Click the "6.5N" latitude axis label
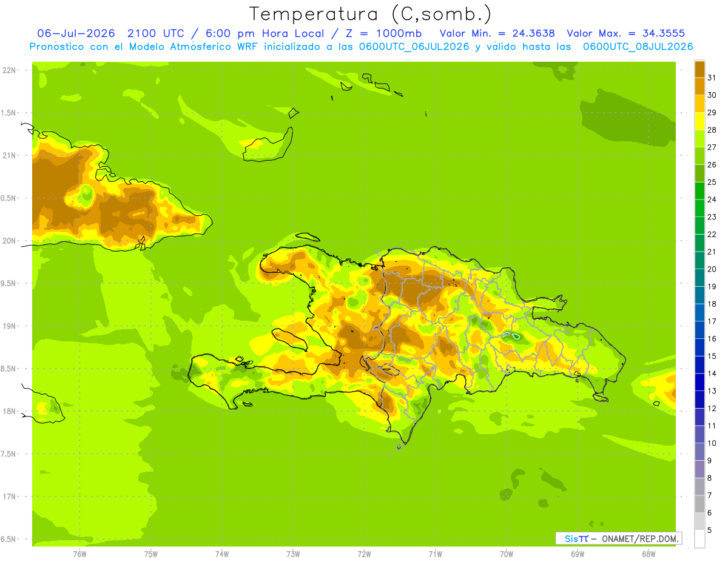This screenshot has height=562, width=728. (9, 540)
